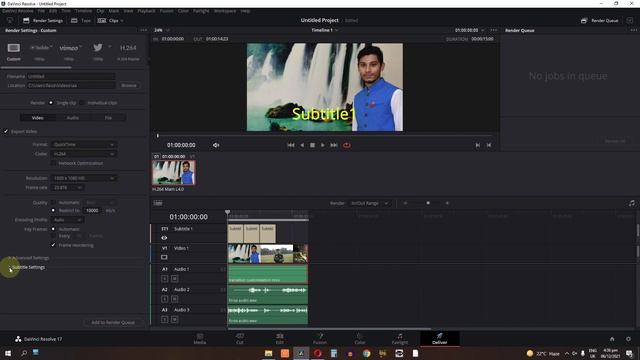
Task: Open timeline view options icon
Action: click(x=158, y=203)
